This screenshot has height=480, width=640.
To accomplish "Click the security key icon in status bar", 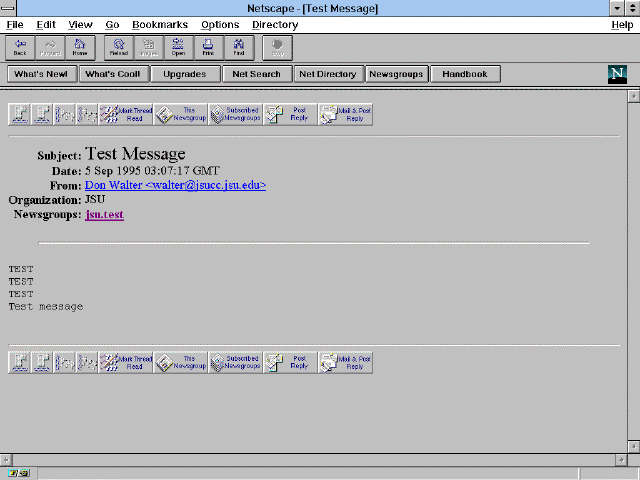I will pyautogui.click(x=19, y=473).
